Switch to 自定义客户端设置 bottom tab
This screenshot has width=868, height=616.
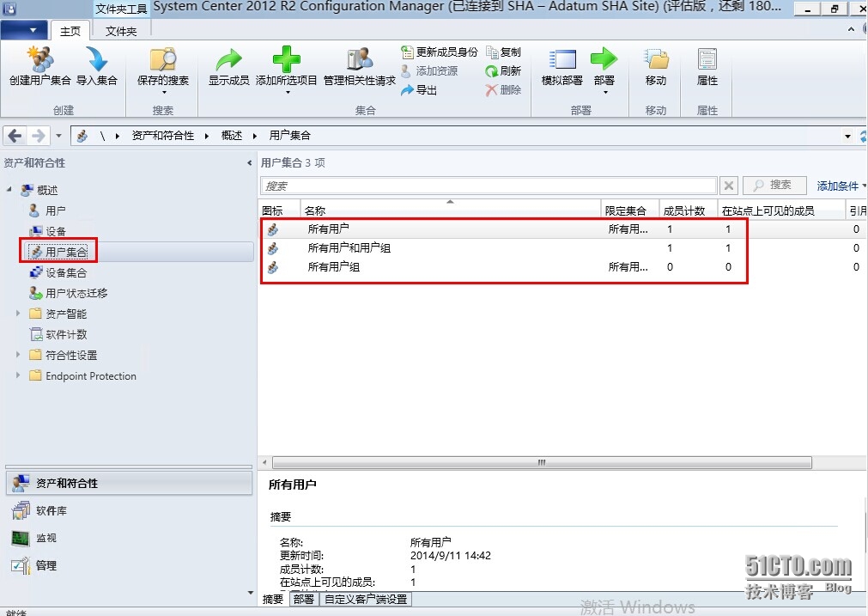pos(366,599)
